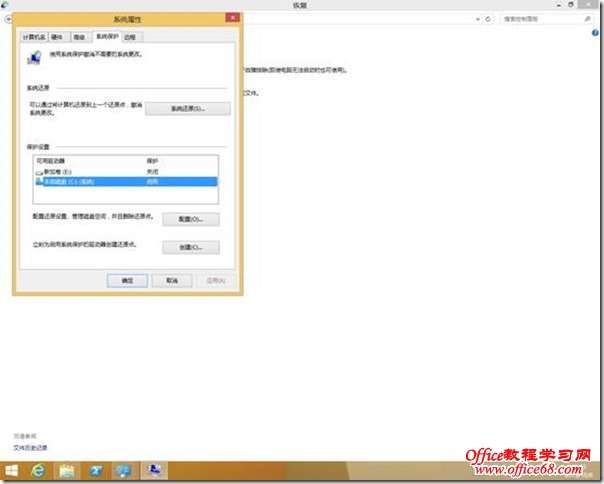Minimize the 恢复 window
Viewport: 604px width, 484px height.
pos(559,5)
